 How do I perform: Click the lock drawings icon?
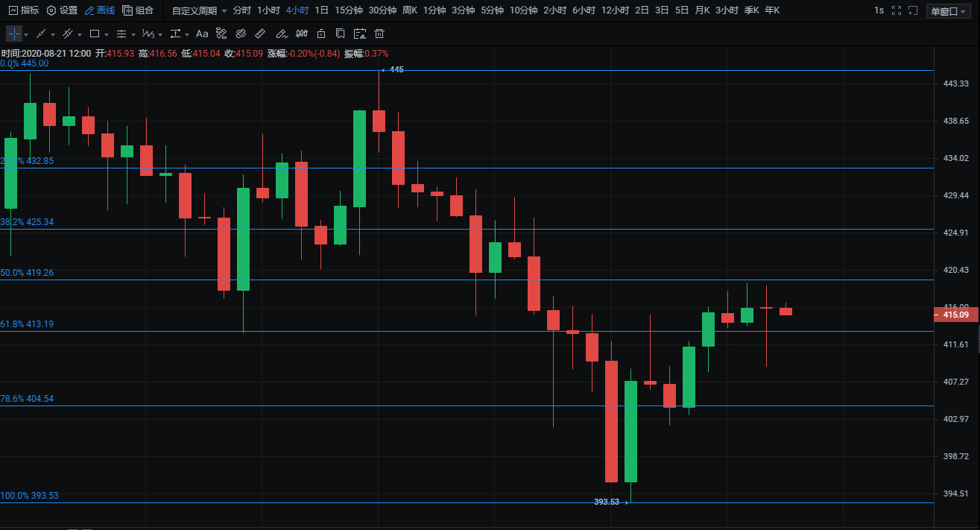tap(321, 34)
